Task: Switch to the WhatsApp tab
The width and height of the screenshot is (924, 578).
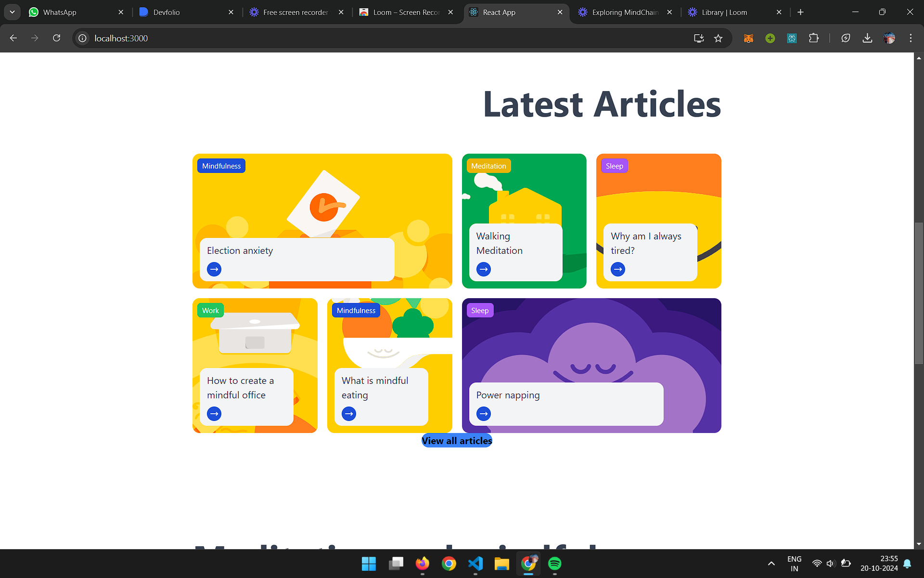Action: click(x=59, y=13)
